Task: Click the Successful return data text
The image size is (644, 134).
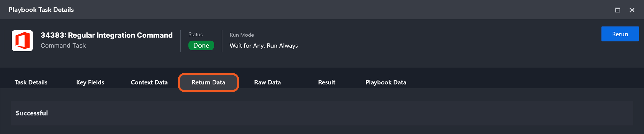Action: (x=32, y=113)
